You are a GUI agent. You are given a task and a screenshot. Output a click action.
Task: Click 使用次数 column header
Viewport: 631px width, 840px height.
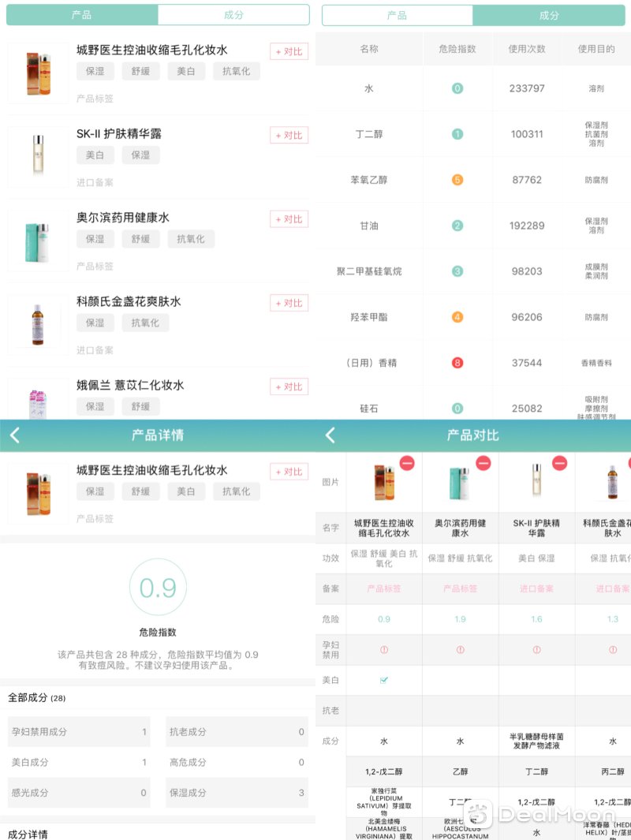(x=527, y=49)
